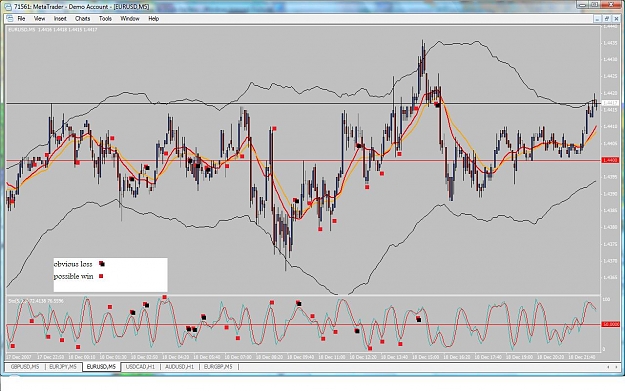This screenshot has height=391, width=625.
Task: Click the chart tabs scroll-right arrow
Action: pyautogui.click(x=617, y=367)
